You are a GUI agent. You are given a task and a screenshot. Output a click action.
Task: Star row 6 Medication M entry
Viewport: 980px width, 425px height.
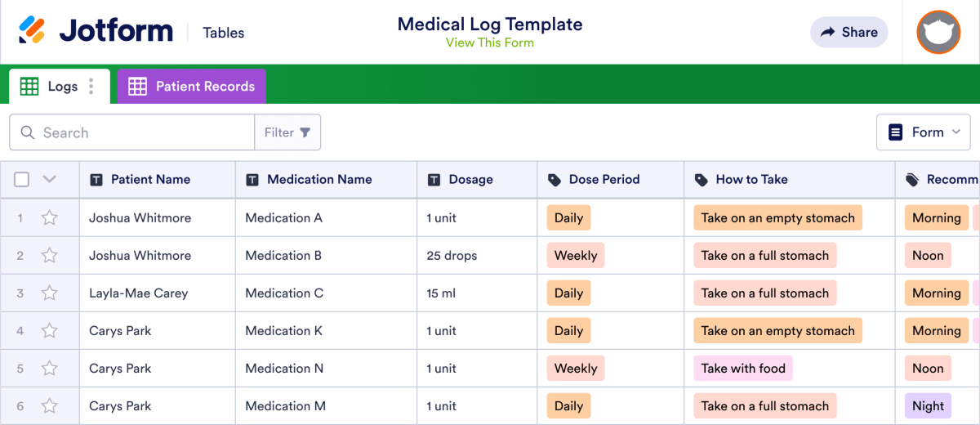[50, 406]
